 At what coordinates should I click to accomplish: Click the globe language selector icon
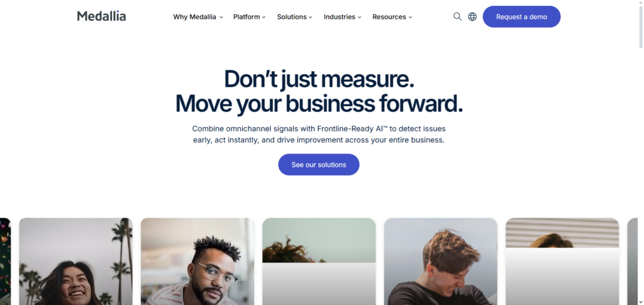pos(472,17)
